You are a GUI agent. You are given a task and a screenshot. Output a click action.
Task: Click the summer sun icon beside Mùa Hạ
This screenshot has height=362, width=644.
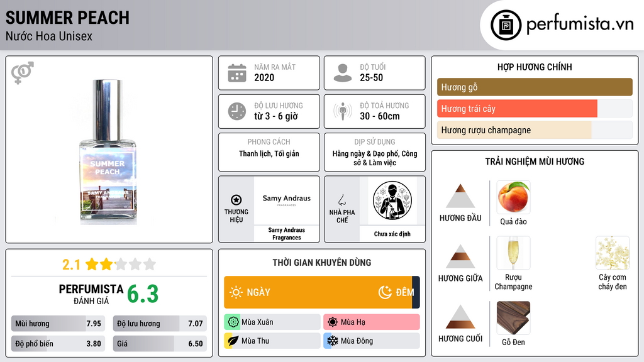333,322
